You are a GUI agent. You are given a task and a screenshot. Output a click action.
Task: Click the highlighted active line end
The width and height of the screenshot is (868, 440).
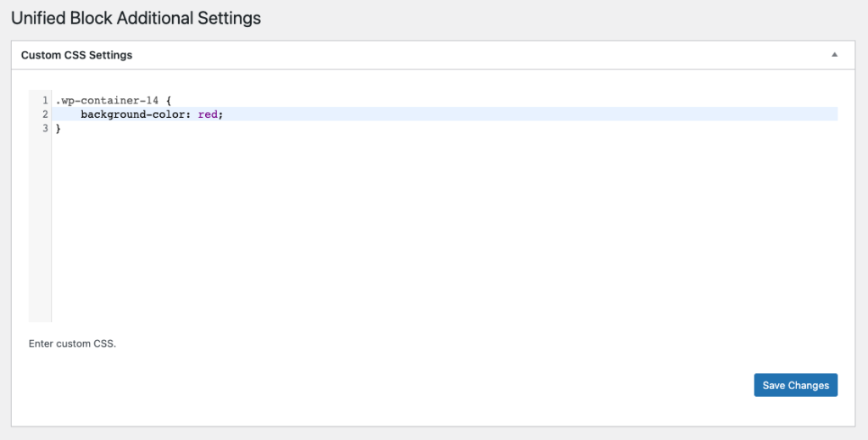pos(531,114)
